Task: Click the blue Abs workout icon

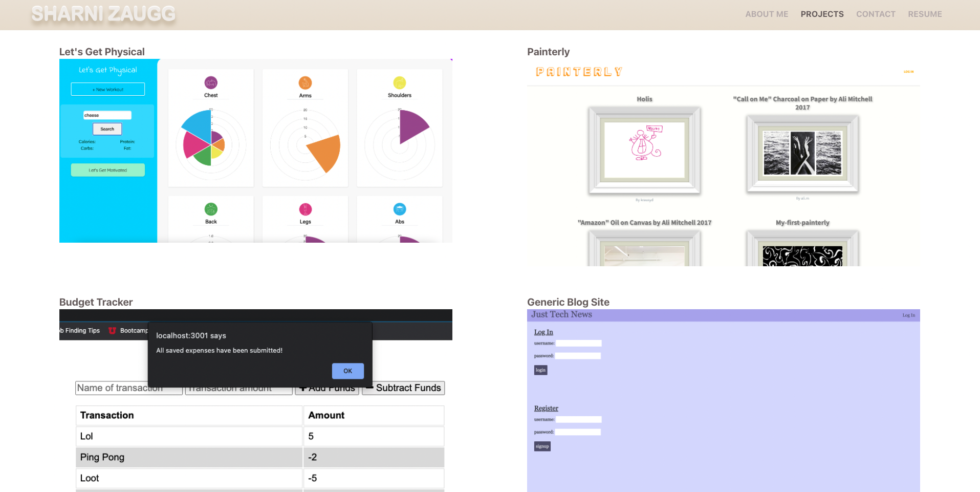Action: pos(400,209)
